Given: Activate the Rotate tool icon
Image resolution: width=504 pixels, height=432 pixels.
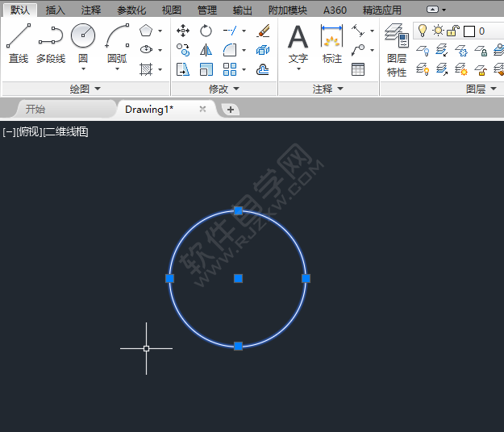Looking at the screenshot, I should (x=206, y=31).
